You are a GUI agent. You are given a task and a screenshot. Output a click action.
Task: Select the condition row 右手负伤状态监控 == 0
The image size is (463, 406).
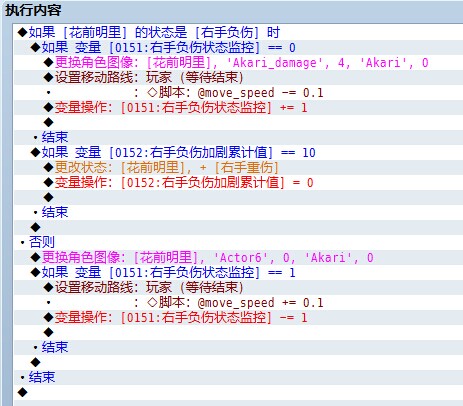[x=238, y=48]
